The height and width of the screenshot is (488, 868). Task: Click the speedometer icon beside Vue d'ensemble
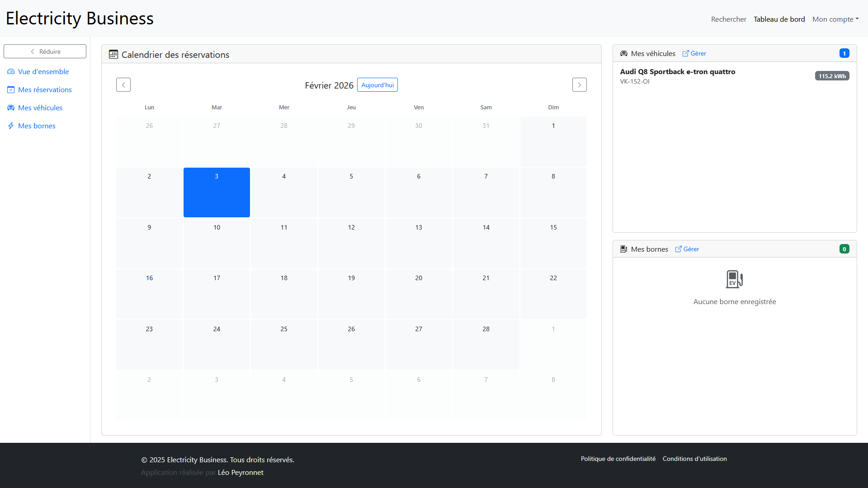pyautogui.click(x=11, y=72)
